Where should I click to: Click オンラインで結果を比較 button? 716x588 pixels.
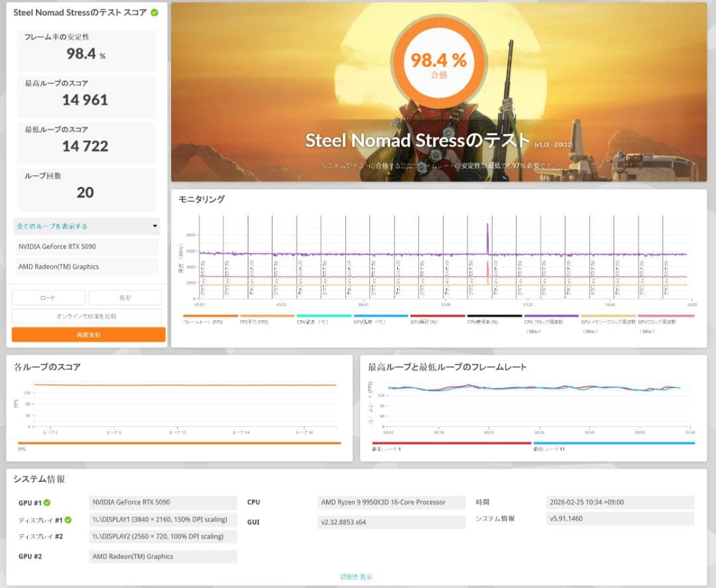coord(86,316)
